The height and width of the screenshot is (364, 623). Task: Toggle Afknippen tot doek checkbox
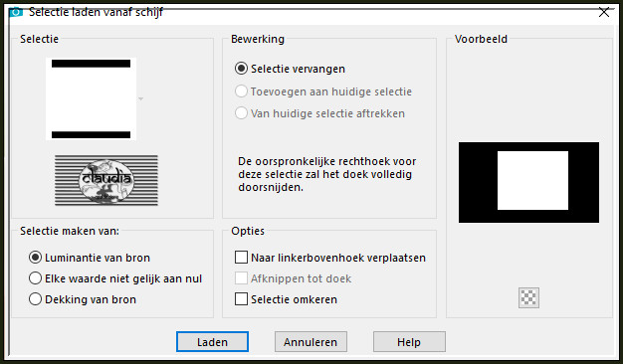point(241,278)
